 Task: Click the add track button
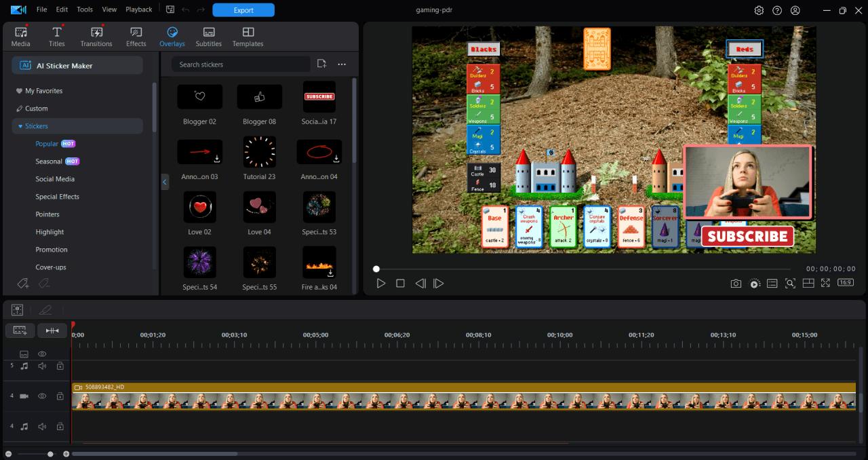pyautogui.click(x=20, y=330)
